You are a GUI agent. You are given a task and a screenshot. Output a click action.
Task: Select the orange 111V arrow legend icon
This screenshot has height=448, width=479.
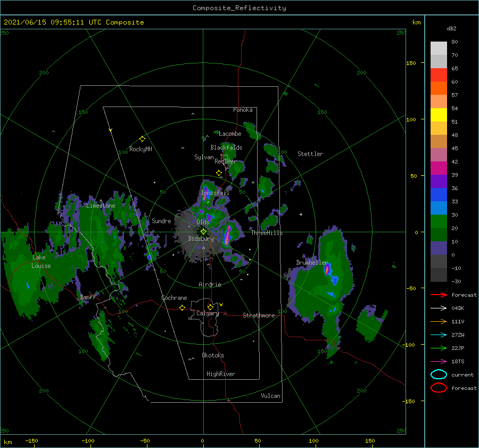click(439, 321)
